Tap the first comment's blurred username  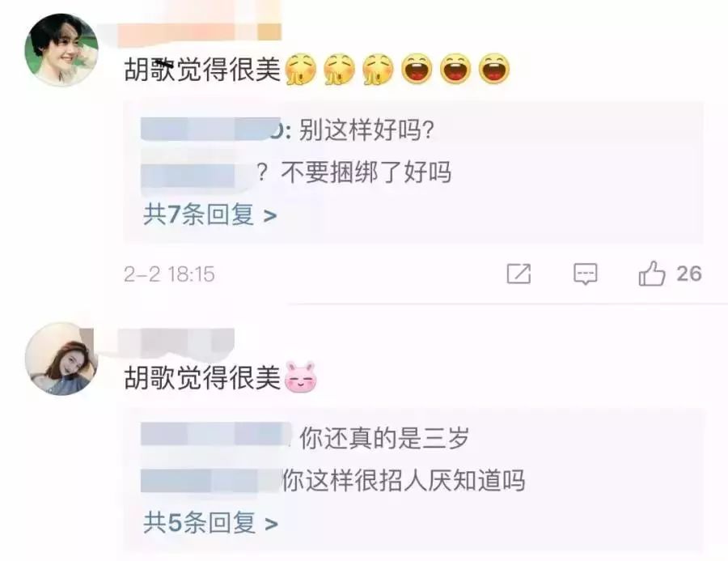point(200,30)
